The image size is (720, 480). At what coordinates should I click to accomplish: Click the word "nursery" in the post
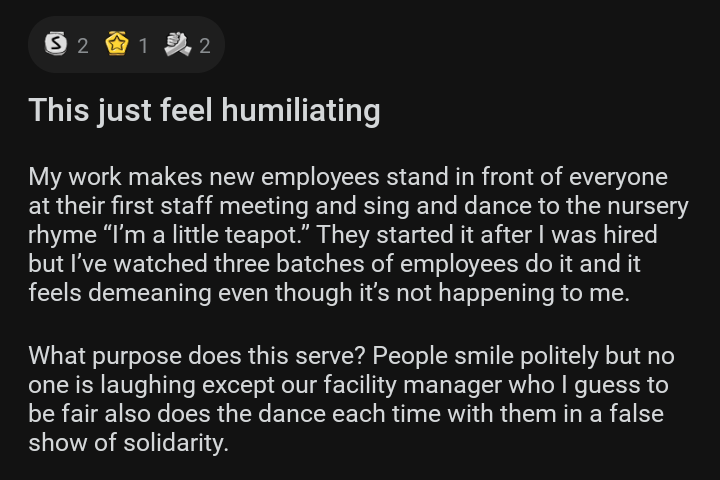point(648,207)
